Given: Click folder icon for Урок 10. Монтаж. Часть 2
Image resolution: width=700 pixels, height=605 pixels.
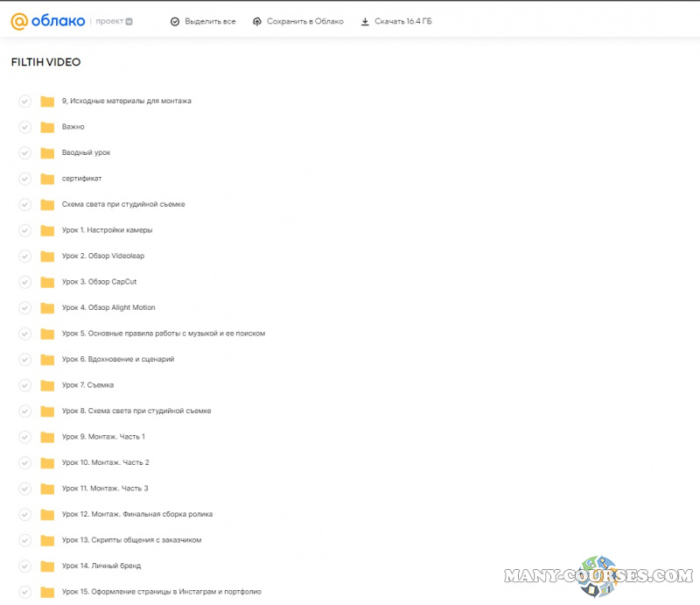Looking at the screenshot, I should (x=47, y=462).
